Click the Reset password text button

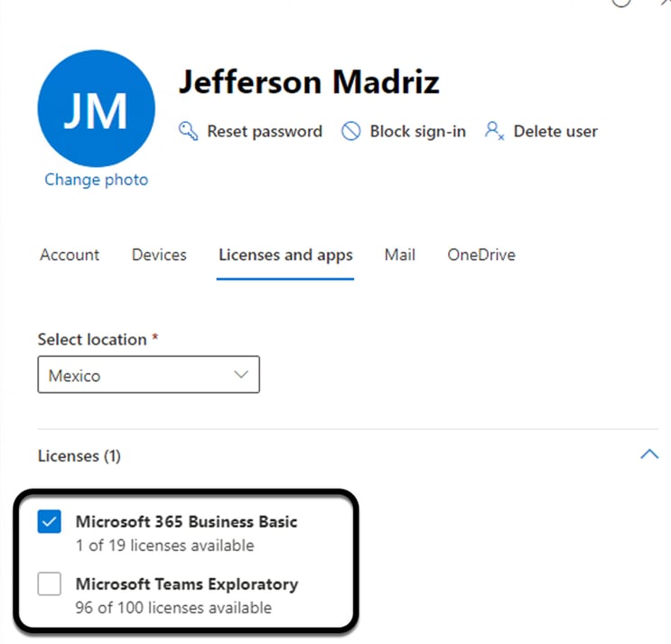pyautogui.click(x=265, y=131)
